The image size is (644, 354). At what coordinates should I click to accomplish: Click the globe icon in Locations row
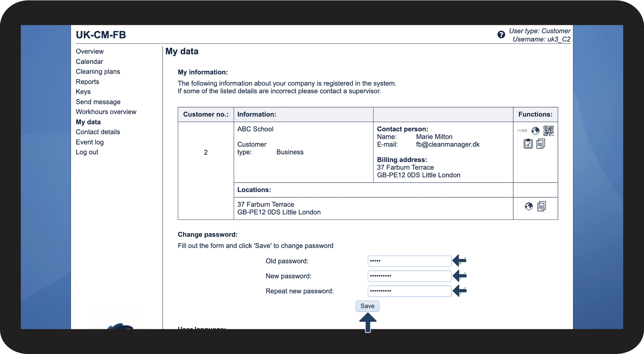529,206
